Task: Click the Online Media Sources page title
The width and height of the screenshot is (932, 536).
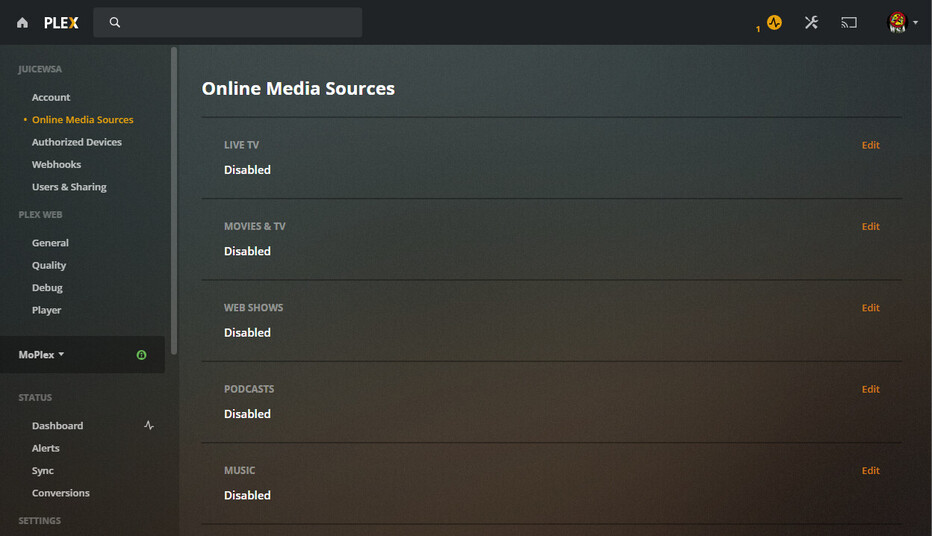Action: 298,89
